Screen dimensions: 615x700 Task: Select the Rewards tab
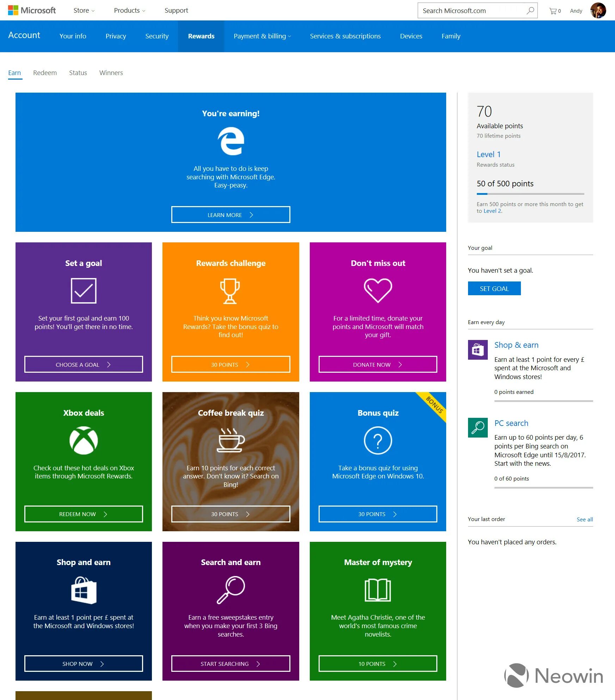[x=201, y=36]
